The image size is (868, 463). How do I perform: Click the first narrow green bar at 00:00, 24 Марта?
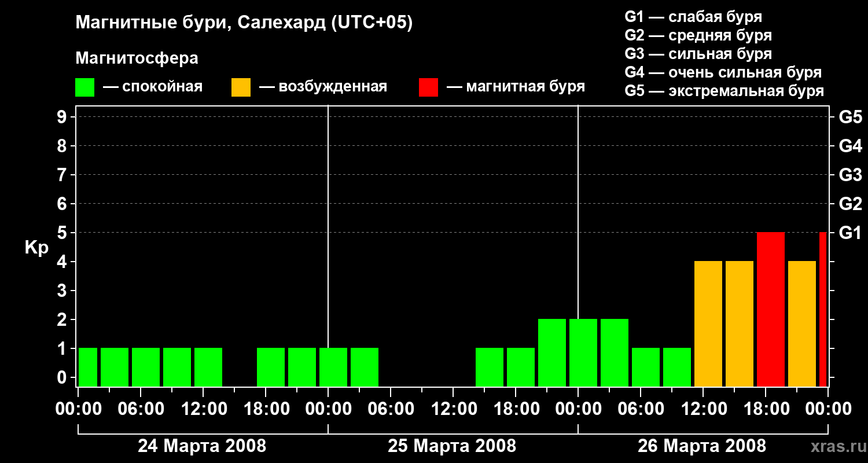click(88, 367)
